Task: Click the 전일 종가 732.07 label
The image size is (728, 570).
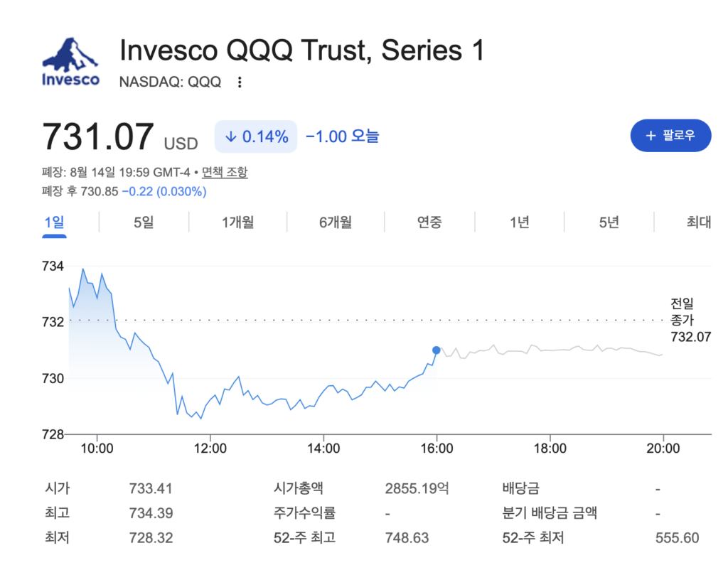Action: [690, 321]
